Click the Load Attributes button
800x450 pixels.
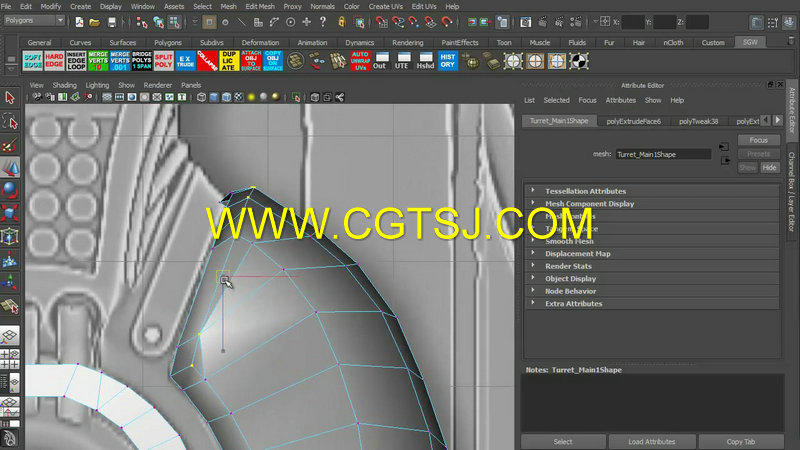point(652,442)
